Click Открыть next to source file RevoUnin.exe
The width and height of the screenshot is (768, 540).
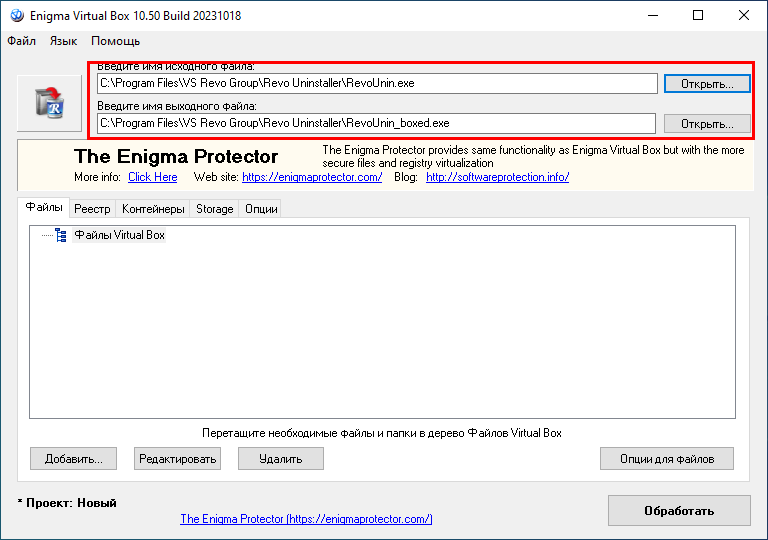point(707,84)
